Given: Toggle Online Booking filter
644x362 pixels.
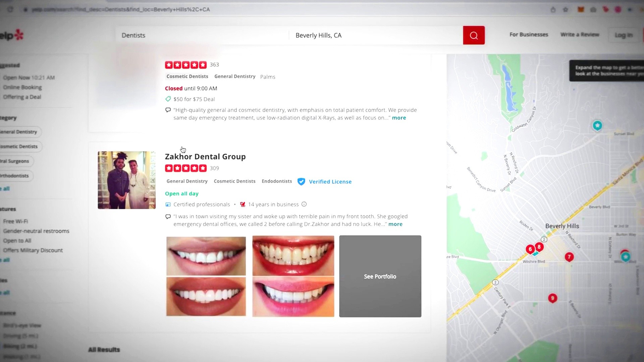Looking at the screenshot, I should [22, 87].
